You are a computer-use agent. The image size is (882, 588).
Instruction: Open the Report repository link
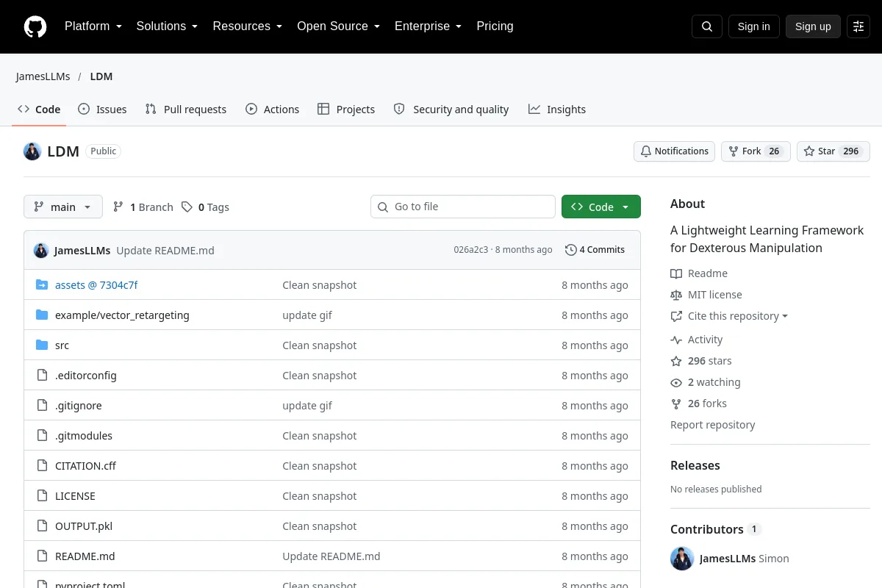point(712,425)
